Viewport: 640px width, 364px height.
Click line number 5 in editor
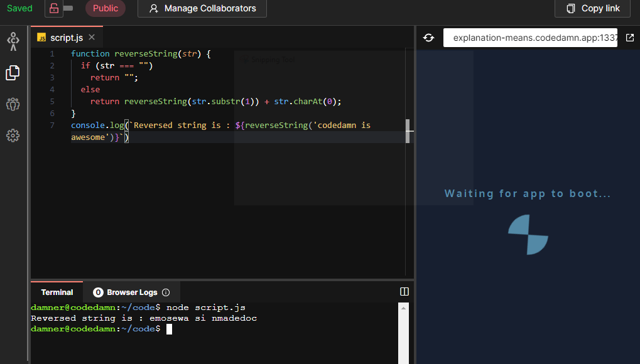click(52, 101)
